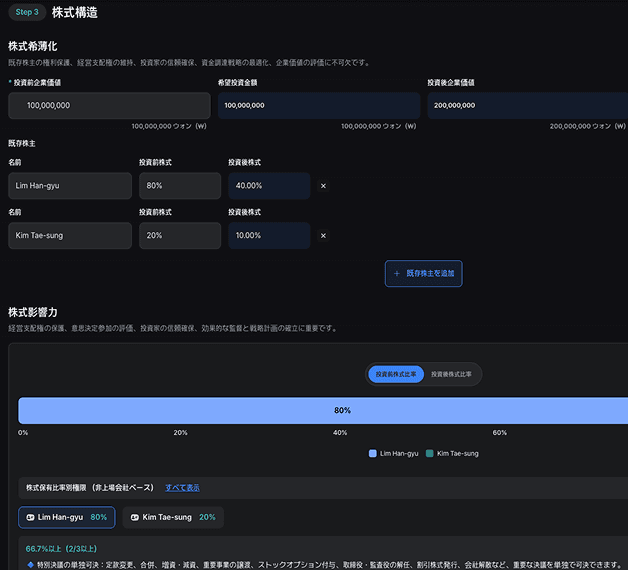The image size is (628, 570).
Task: Click the avatar icon on Kim Tae-sung chip
Action: coord(135,517)
